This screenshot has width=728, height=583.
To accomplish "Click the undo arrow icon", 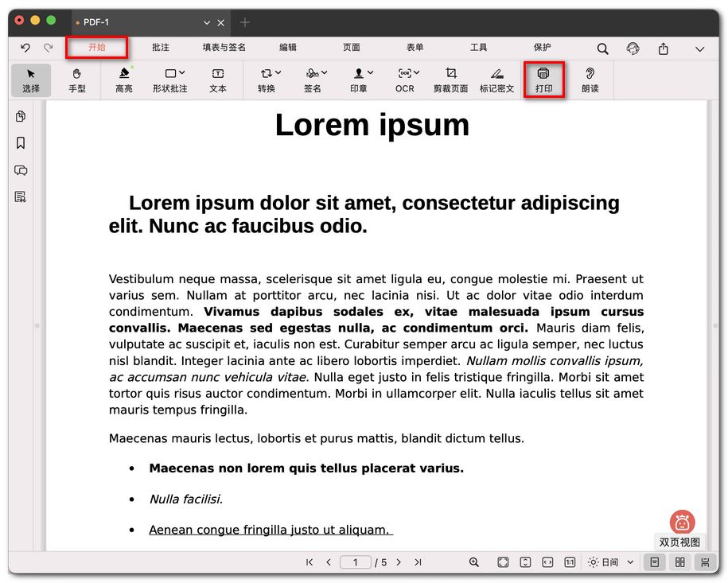I will pyautogui.click(x=25, y=48).
